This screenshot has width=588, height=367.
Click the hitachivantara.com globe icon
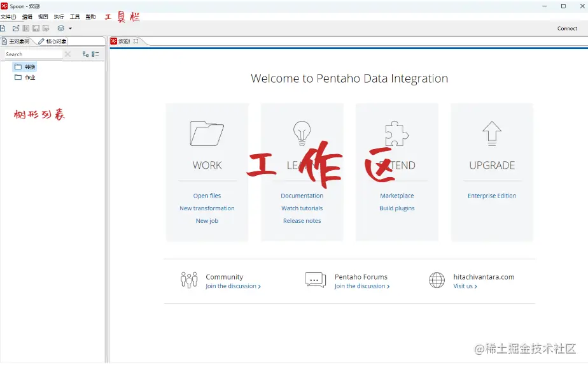[x=437, y=280]
